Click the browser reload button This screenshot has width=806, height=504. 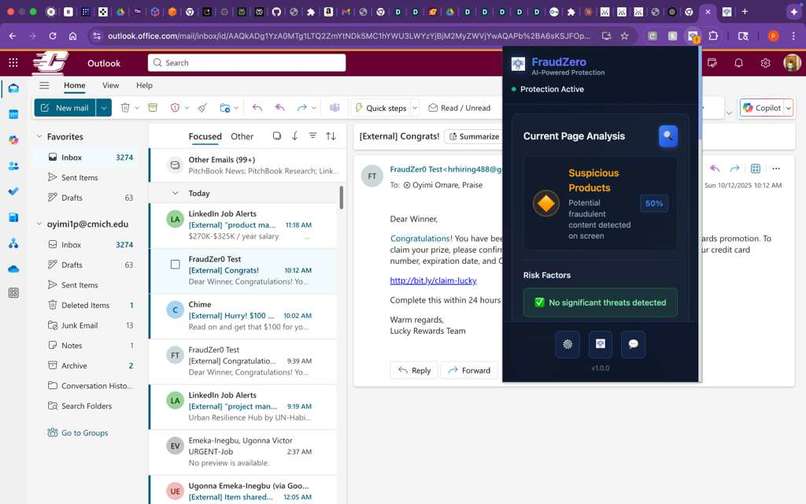[52, 36]
